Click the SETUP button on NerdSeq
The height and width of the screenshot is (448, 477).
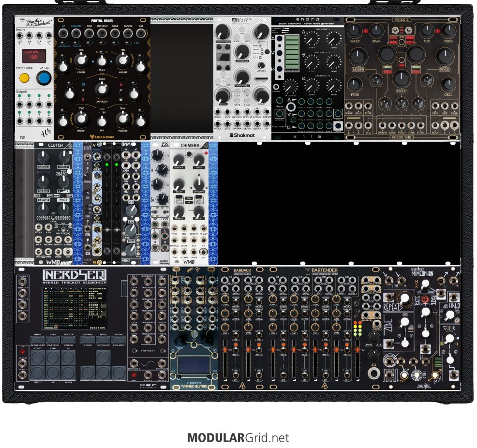click(x=119, y=339)
